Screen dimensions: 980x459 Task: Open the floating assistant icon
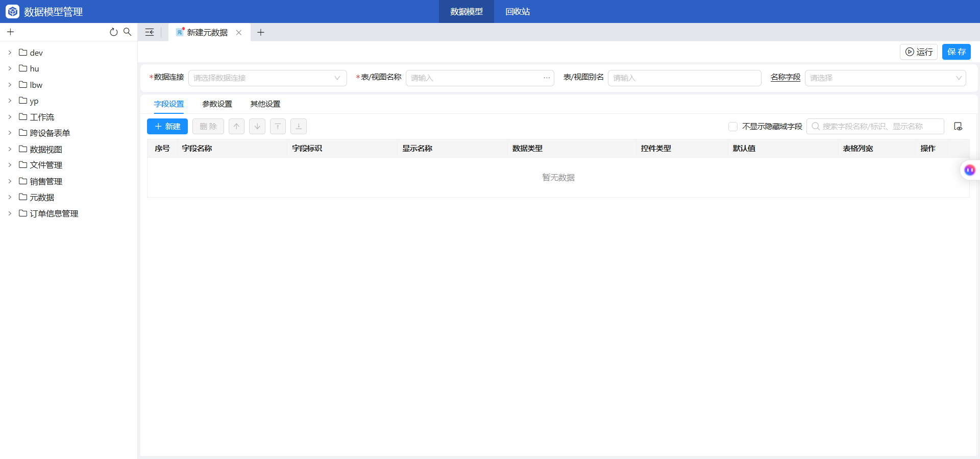tap(970, 170)
